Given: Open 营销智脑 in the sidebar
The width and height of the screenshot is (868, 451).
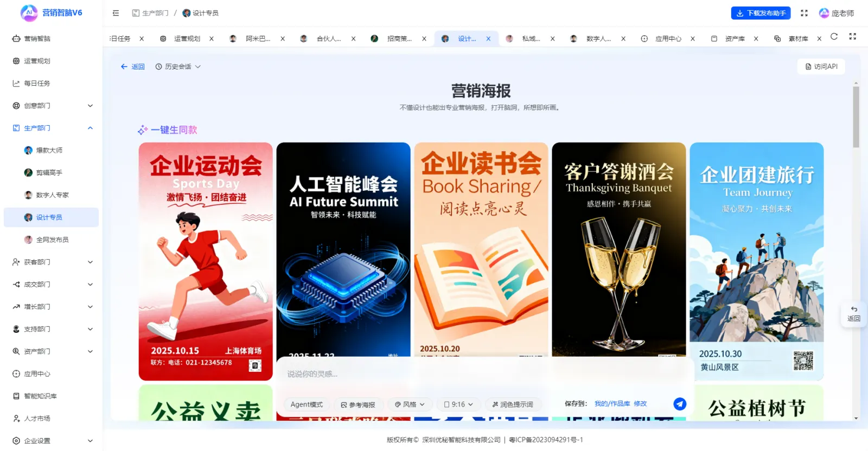Looking at the screenshot, I should pyautogui.click(x=52, y=38).
